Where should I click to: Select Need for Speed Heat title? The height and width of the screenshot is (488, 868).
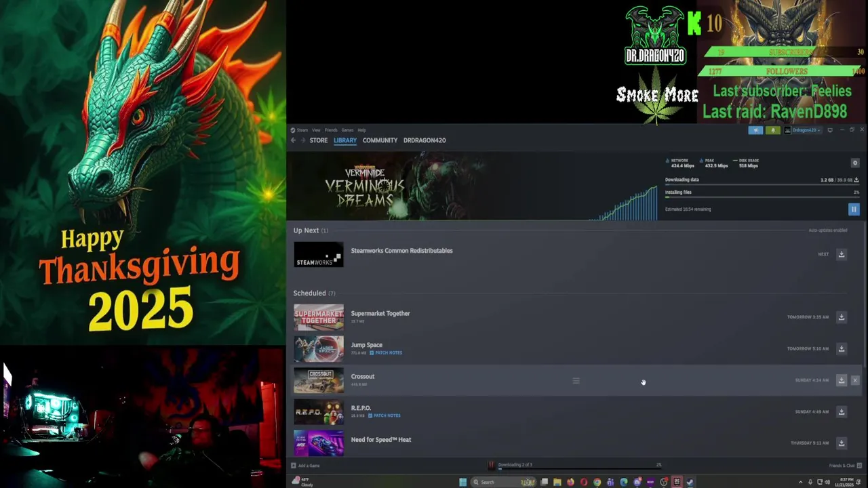pyautogui.click(x=381, y=439)
